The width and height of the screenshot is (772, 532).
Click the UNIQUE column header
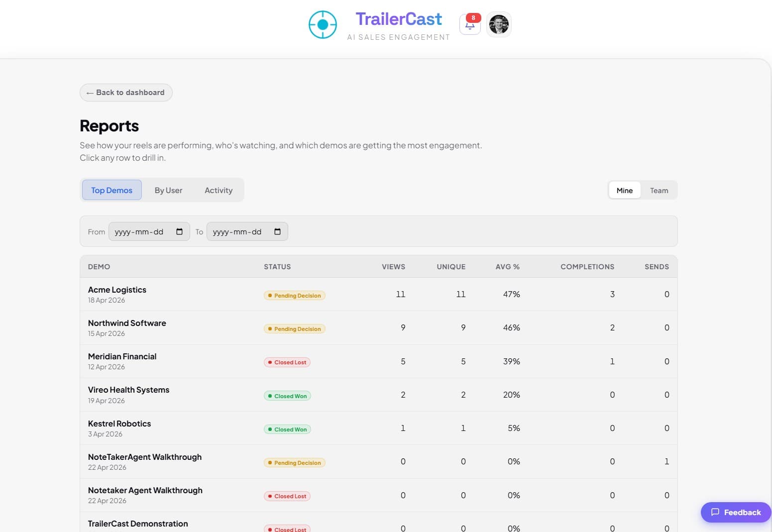click(451, 267)
